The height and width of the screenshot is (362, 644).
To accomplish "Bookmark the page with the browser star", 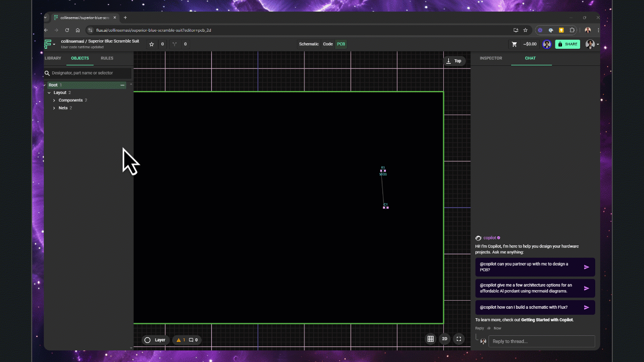I will (525, 30).
